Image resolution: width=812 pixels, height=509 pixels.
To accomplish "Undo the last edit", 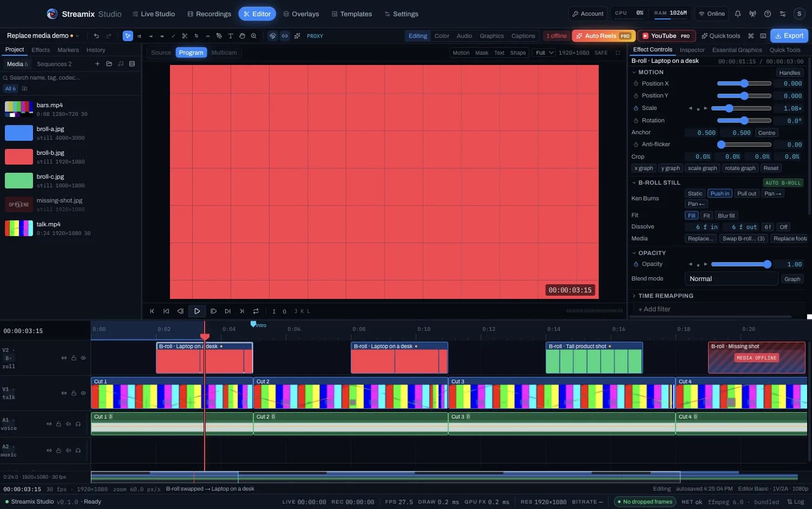I will pyautogui.click(x=96, y=36).
